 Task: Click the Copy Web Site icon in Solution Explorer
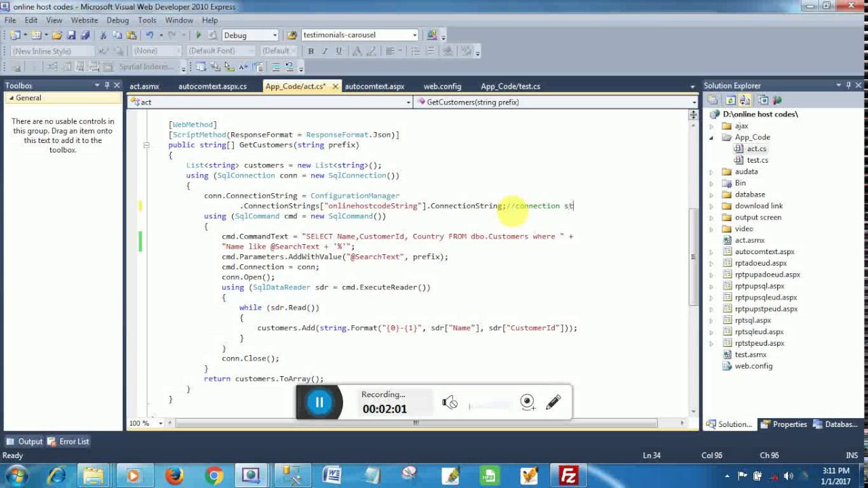[763, 100]
